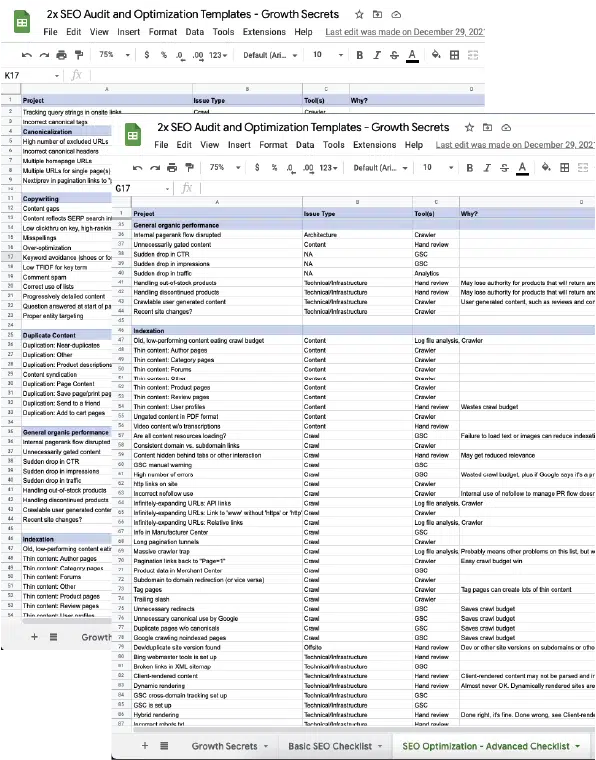Open the G17 name box dropdown arrow
The height and width of the screenshot is (760, 596).
click(x=167, y=189)
